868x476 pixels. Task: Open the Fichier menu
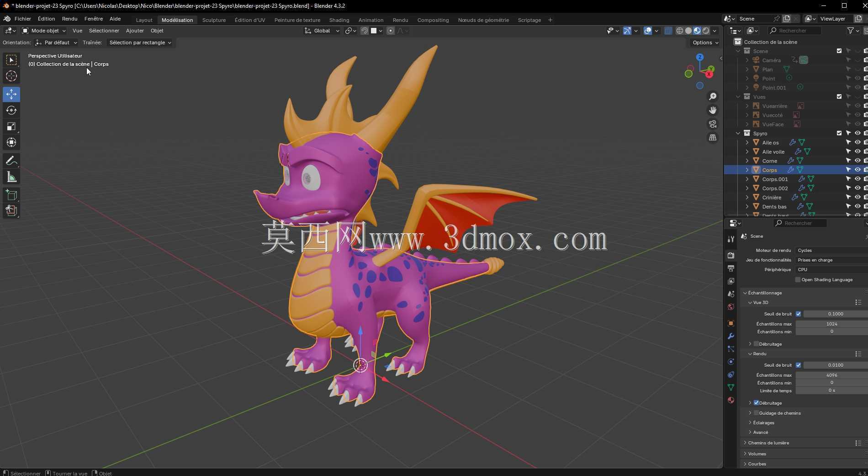tap(22, 19)
